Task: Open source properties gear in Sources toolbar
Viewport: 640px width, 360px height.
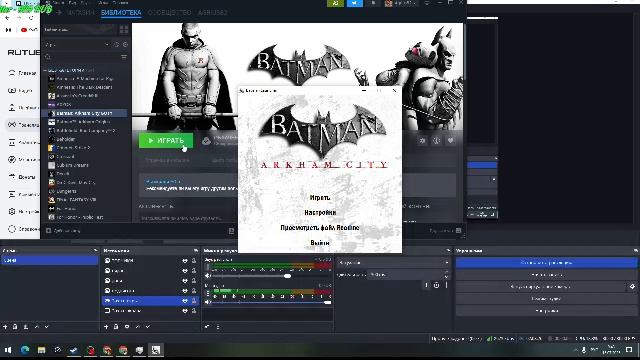Action: tap(127, 327)
